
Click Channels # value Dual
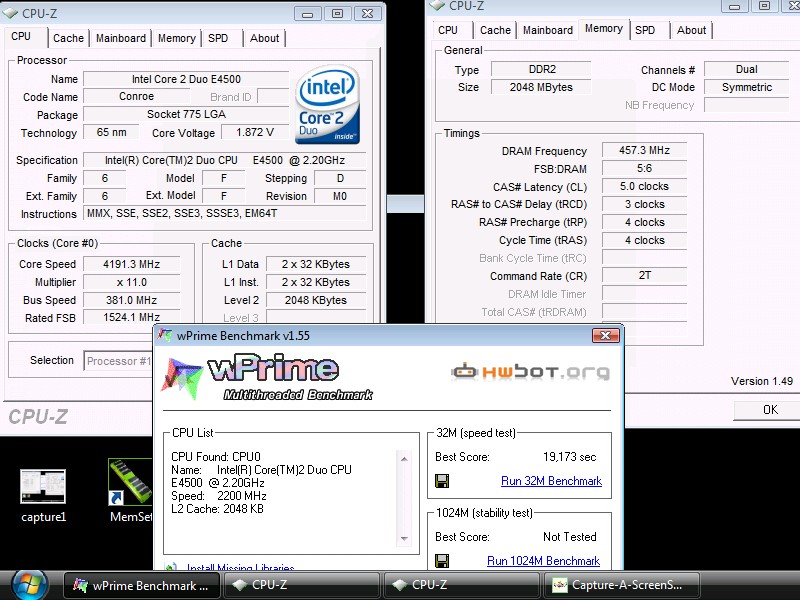[x=746, y=69]
